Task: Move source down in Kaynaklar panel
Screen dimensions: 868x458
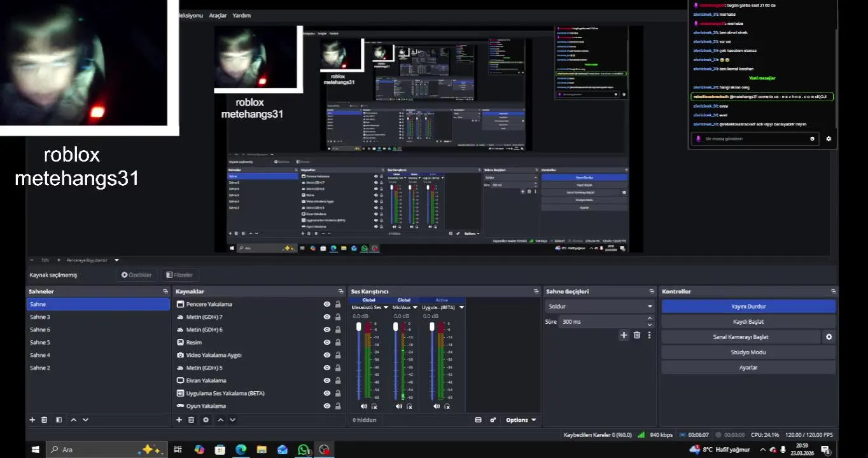Action: pos(232,420)
